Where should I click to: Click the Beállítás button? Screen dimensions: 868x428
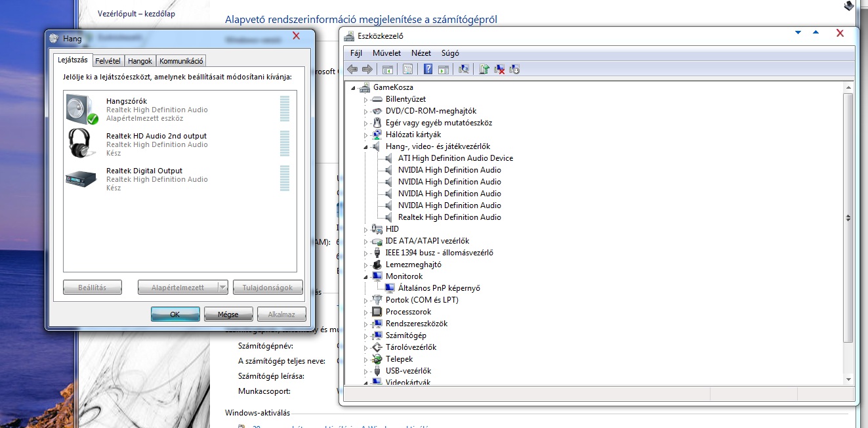tap(93, 288)
